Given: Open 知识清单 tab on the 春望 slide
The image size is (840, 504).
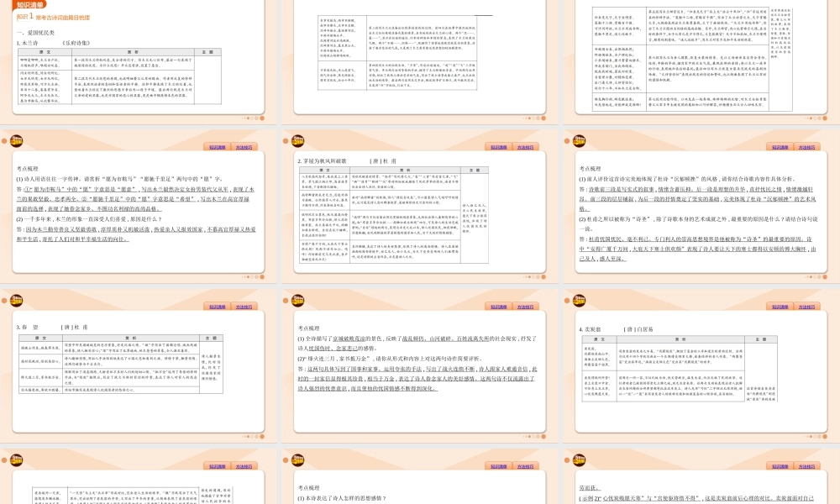Looking at the screenshot, I should pyautogui.click(x=218, y=307).
